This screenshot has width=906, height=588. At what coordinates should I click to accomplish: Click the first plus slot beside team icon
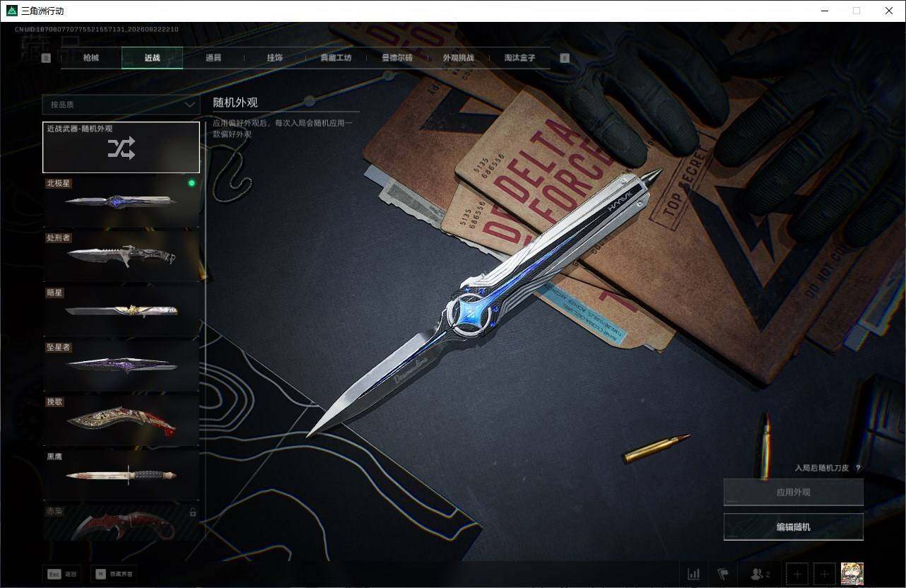797,574
